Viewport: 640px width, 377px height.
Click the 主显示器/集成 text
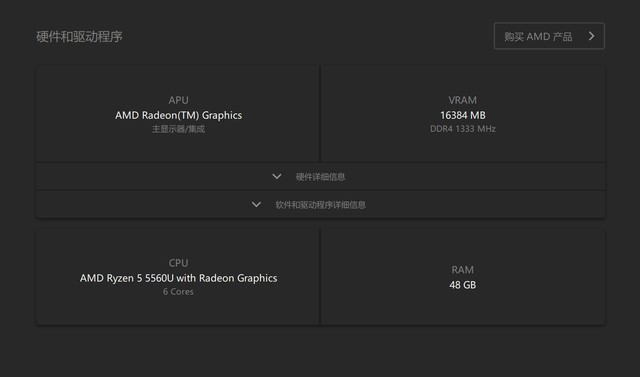click(178, 129)
